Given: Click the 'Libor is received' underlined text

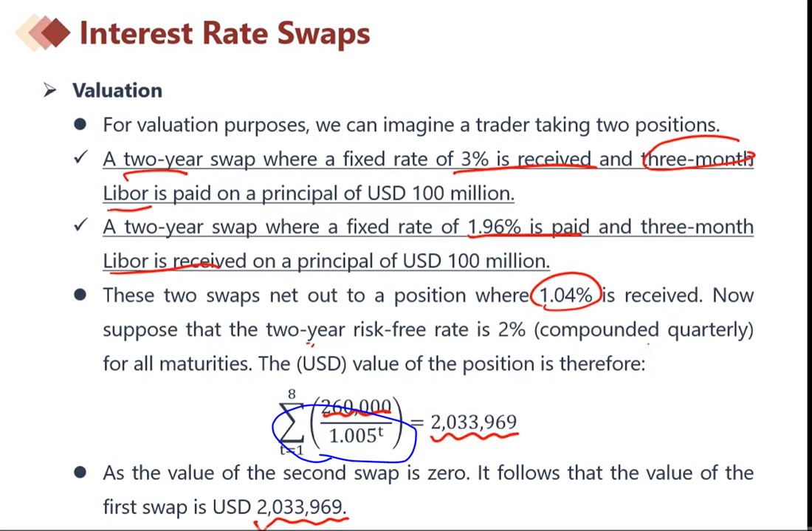Looking at the screenshot, I should [174, 261].
